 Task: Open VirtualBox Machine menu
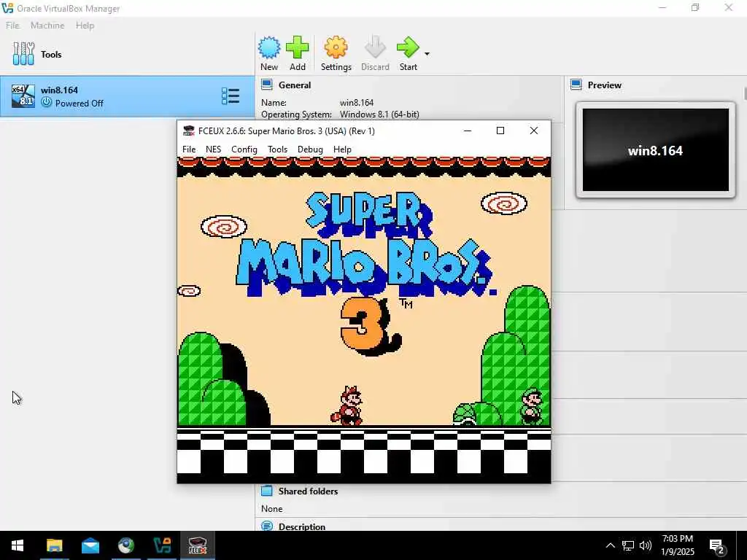coord(47,26)
